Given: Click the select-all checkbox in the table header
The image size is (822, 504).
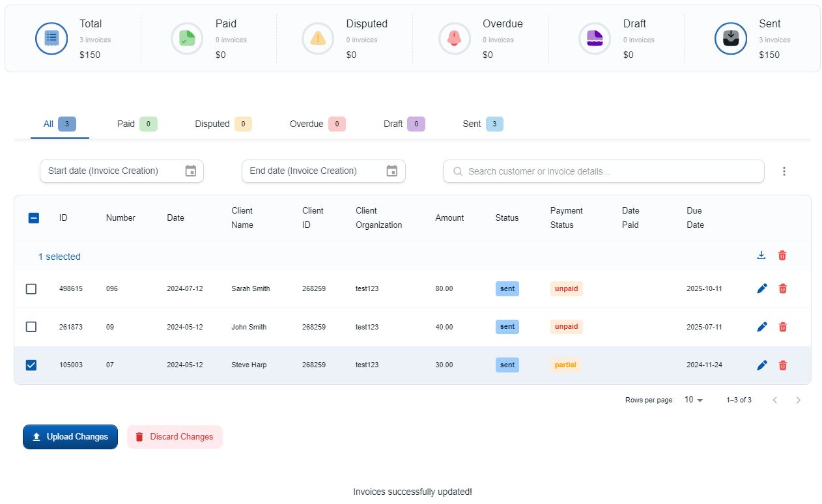Looking at the screenshot, I should point(33,217).
